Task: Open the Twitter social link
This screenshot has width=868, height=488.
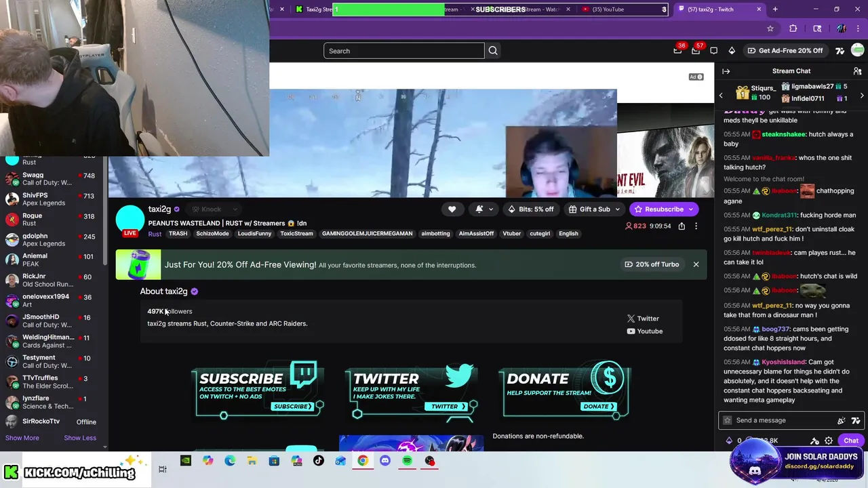Action: (x=643, y=319)
